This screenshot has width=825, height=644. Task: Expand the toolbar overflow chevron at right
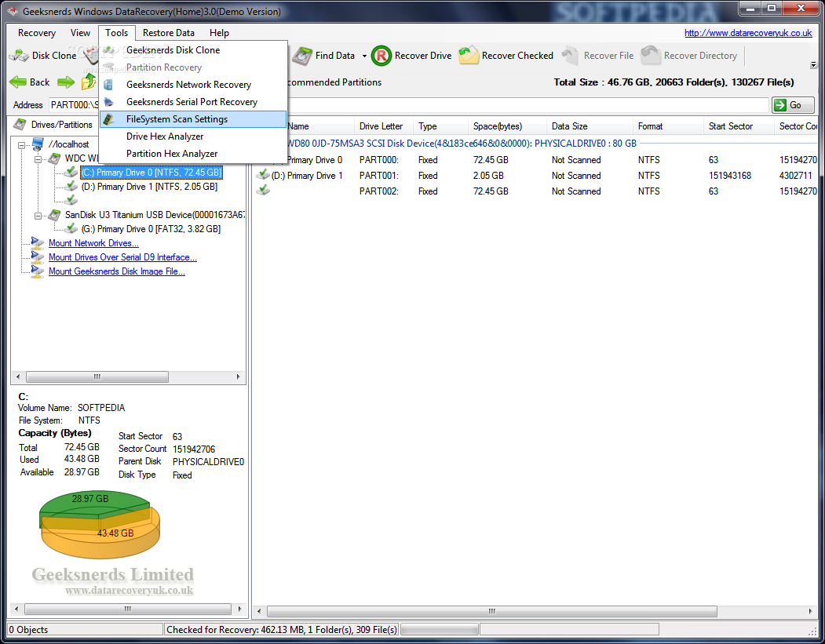point(813,65)
